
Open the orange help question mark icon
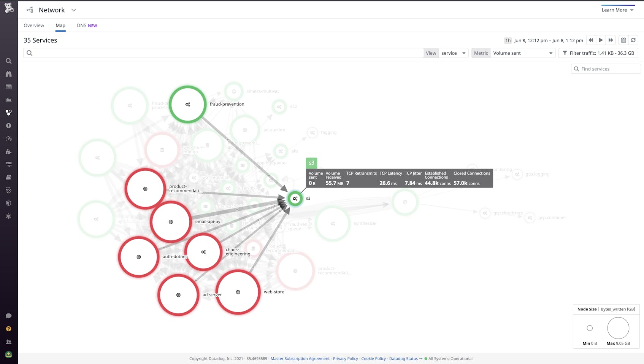coord(8,329)
